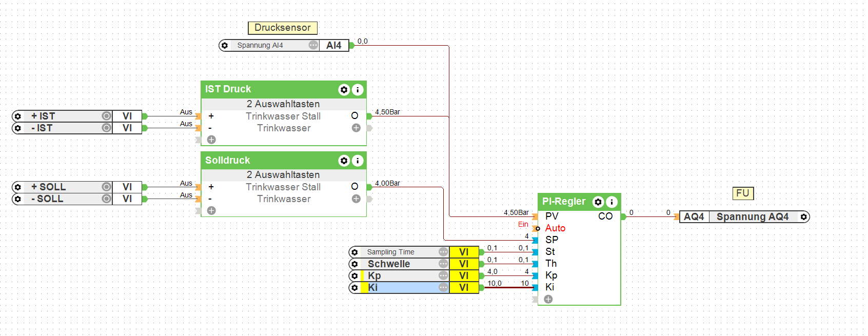
Task: Toggle the + IST virtual input circle
Action: pos(106,116)
